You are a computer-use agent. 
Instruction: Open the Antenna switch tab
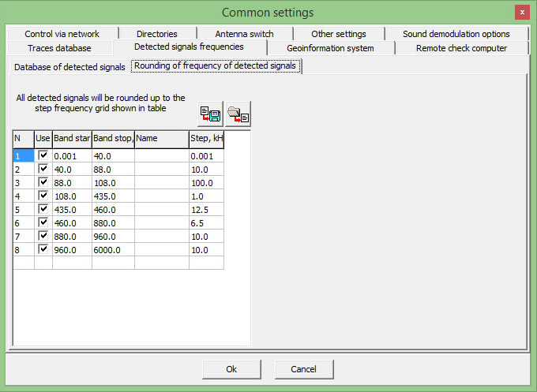(x=244, y=34)
